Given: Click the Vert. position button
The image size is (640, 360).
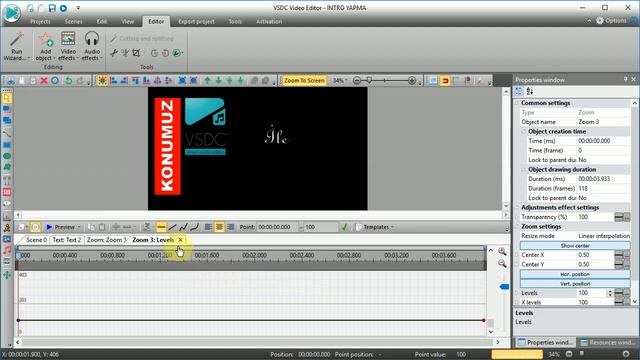Looking at the screenshot, I should (x=575, y=284).
